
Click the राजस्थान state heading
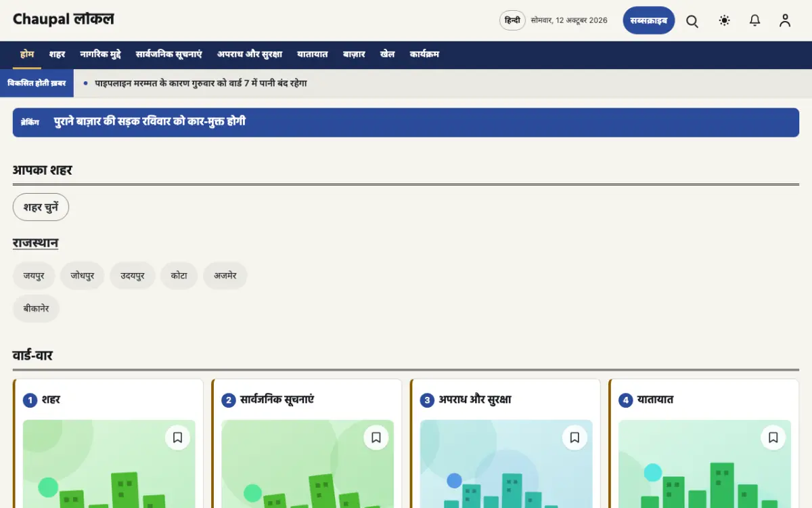pos(35,242)
